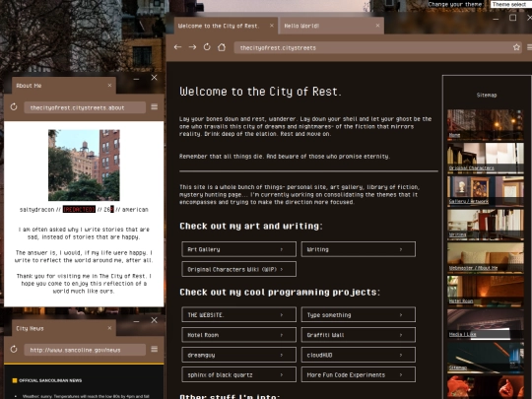This screenshot has width=532, height=399.
Task: Open hamburger menu in About Me window
Action: [155, 107]
